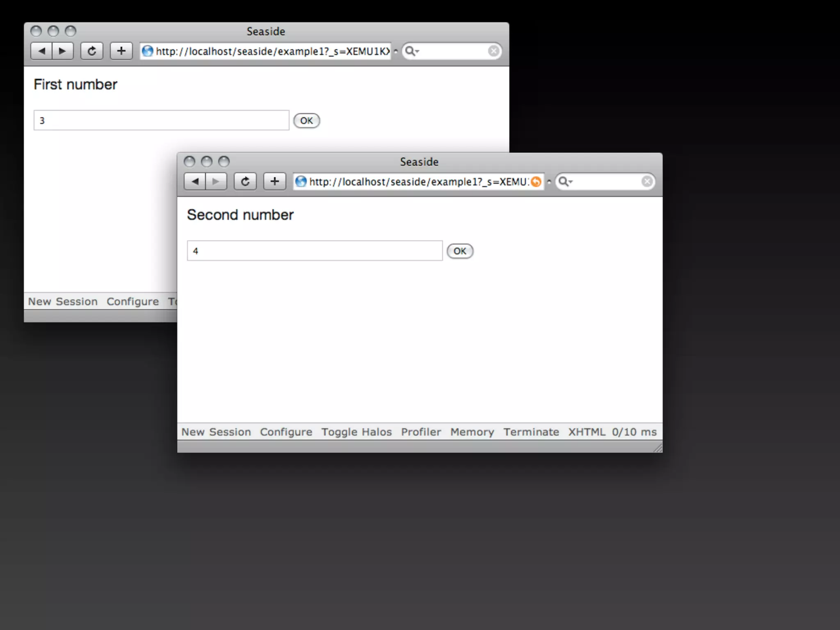
Task: Open the Profiler link in the bottom toolbar
Action: click(421, 432)
